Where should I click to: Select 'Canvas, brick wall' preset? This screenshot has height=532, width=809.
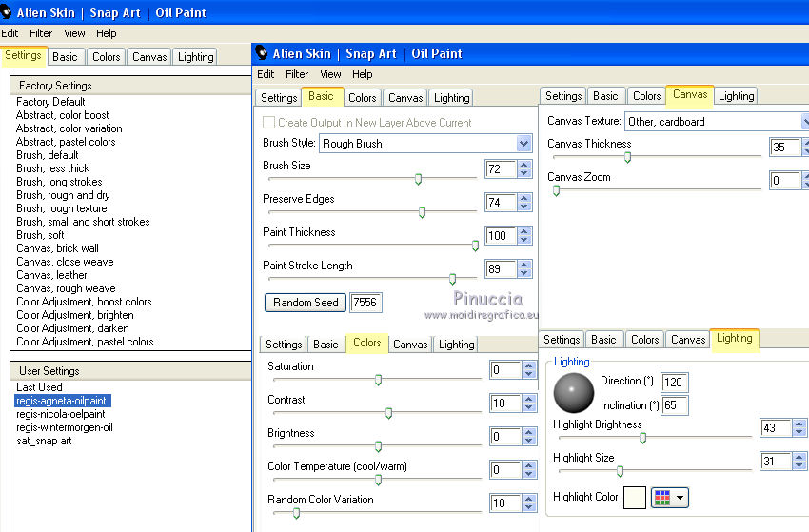tap(57, 248)
